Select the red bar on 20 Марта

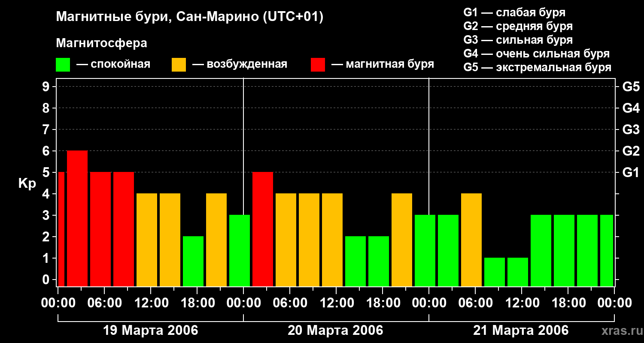[263, 229]
